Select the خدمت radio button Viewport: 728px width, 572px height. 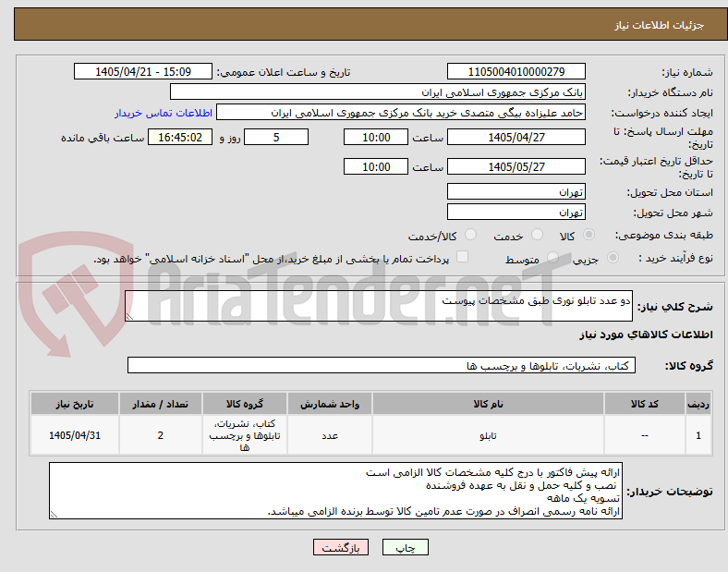pos(537,235)
